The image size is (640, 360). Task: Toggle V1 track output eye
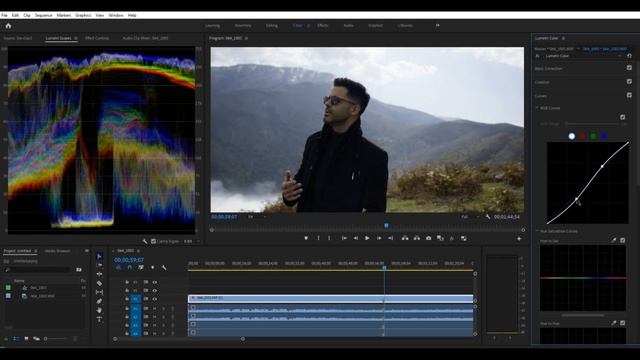155,299
